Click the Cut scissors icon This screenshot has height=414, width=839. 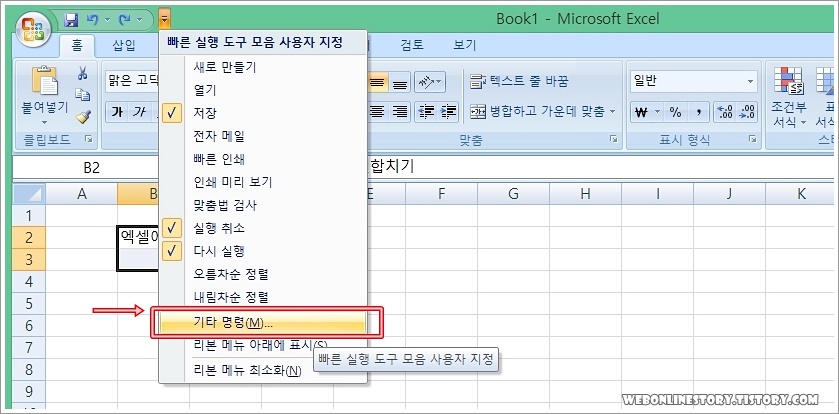click(x=82, y=74)
